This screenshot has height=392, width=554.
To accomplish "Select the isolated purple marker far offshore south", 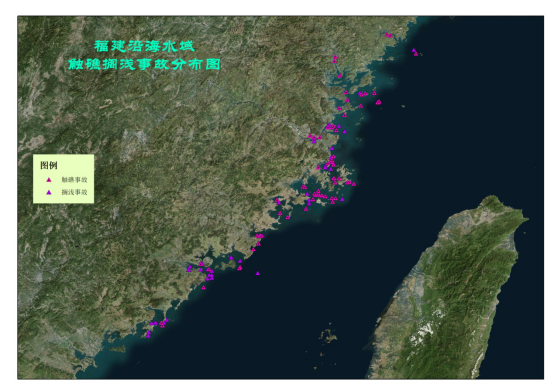I will [x=258, y=273].
